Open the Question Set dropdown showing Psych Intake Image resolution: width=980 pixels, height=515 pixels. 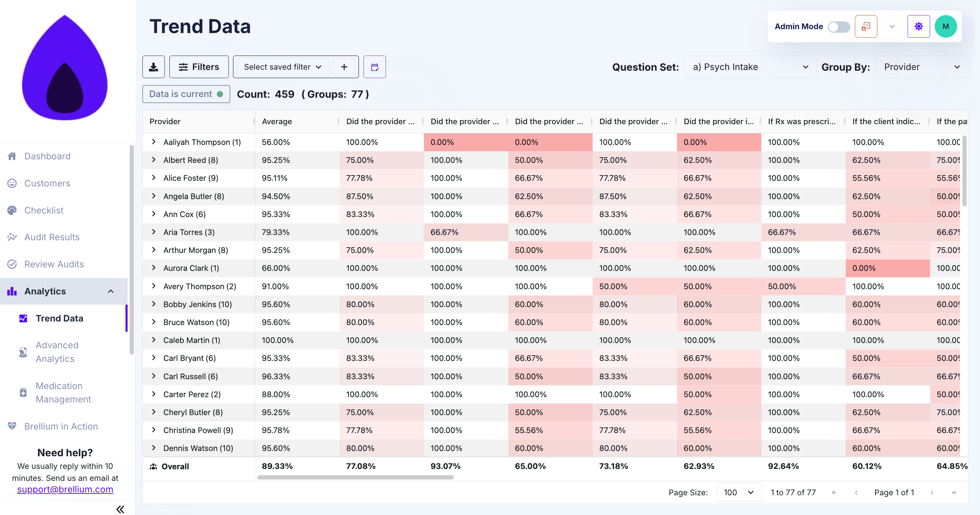coord(749,66)
